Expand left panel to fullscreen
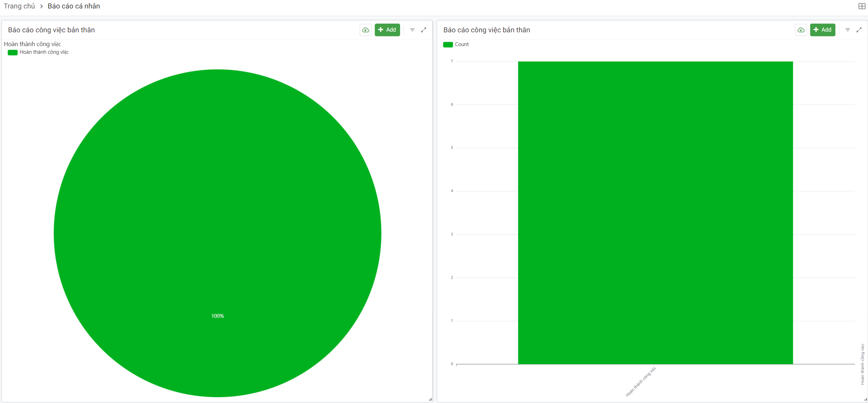 (x=424, y=30)
